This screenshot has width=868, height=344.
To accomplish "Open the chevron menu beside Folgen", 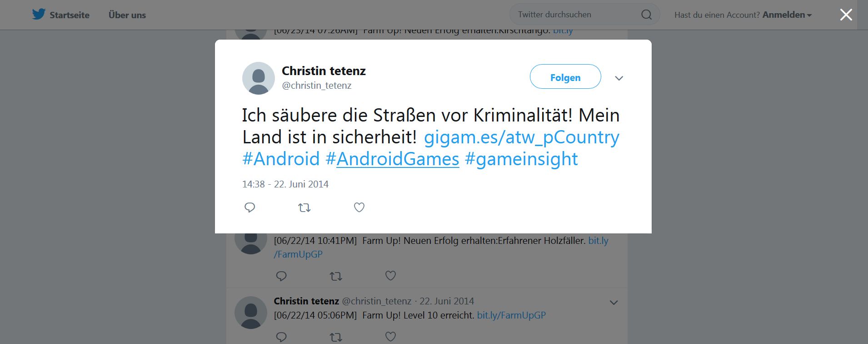I will (619, 78).
